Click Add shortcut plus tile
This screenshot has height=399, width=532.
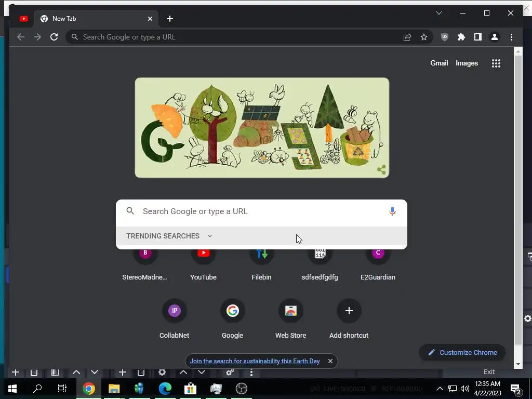pyautogui.click(x=349, y=318)
